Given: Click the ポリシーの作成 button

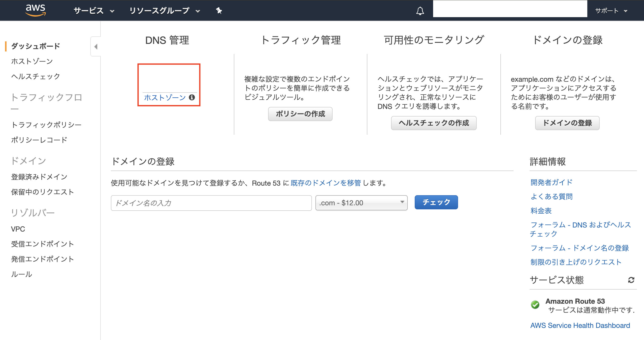Looking at the screenshot, I should click(x=300, y=114).
